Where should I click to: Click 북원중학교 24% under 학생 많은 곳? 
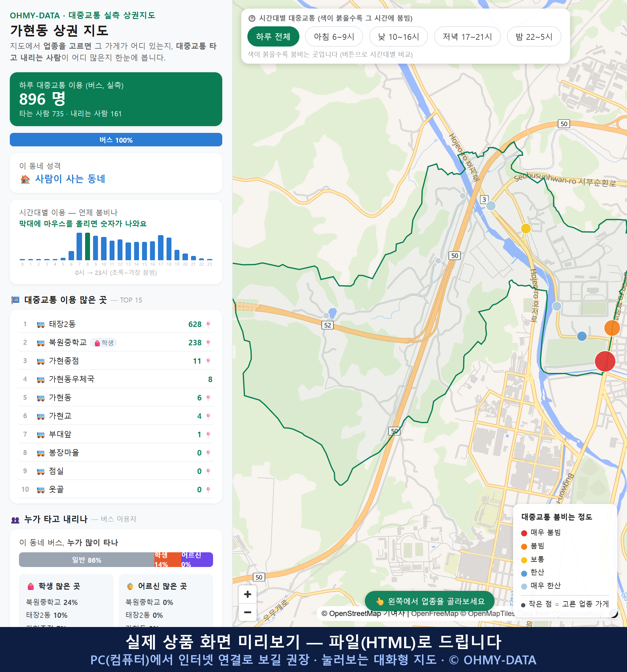pos(52,602)
